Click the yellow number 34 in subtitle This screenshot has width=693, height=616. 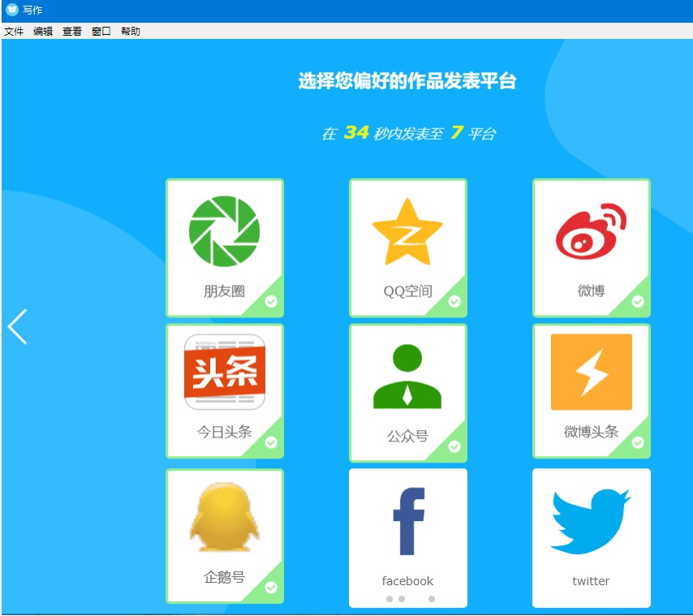tap(356, 132)
